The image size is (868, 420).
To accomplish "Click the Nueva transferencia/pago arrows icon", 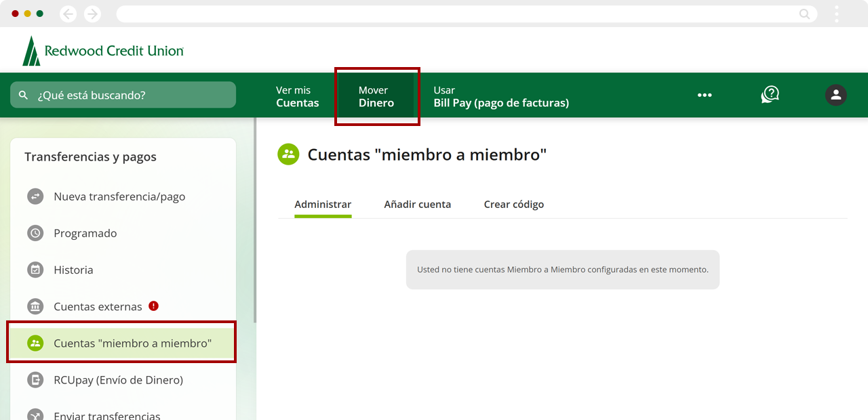I will tap(35, 196).
